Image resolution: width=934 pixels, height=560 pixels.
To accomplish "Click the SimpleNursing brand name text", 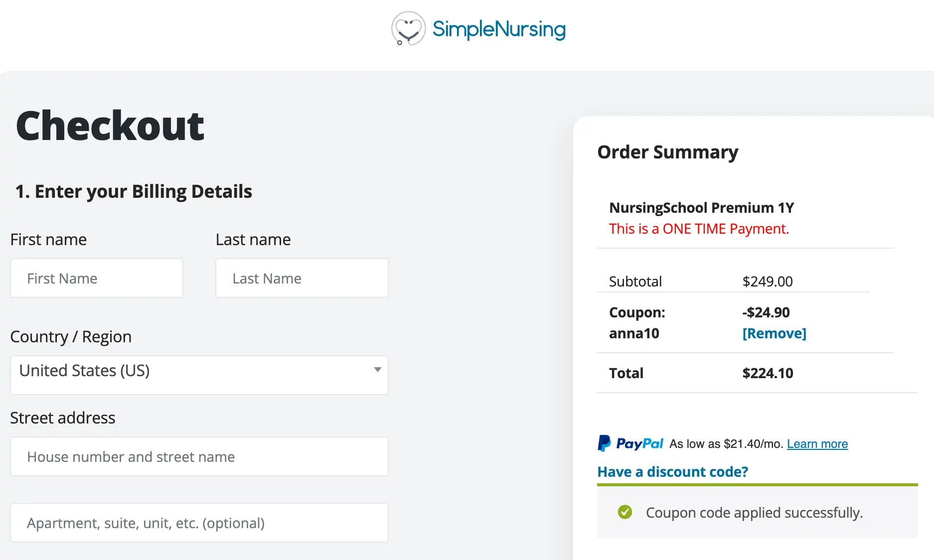I will [x=499, y=29].
